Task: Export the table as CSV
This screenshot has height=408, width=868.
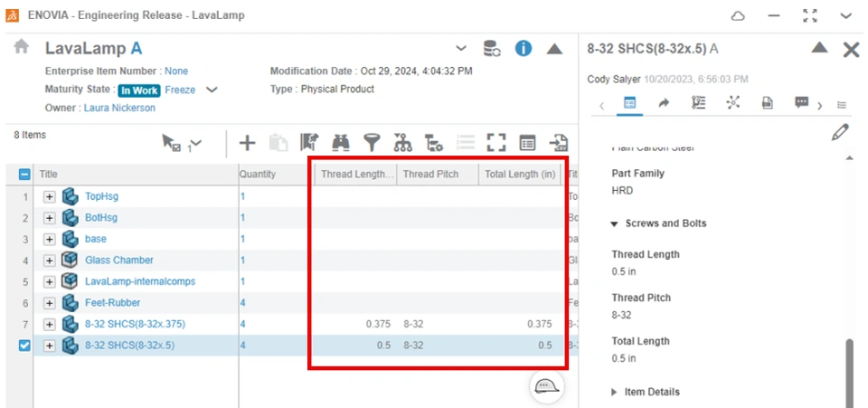Action: coord(558,143)
